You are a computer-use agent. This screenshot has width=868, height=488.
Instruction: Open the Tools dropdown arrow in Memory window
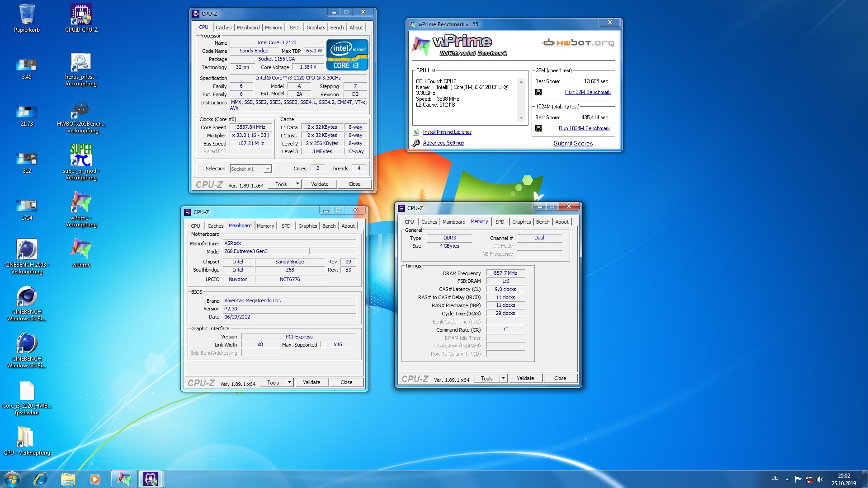tap(503, 378)
